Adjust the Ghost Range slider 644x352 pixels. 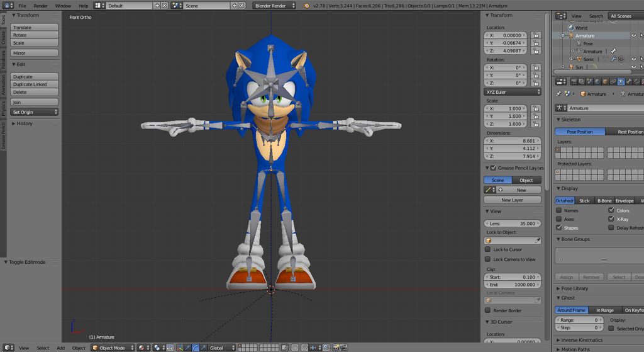point(579,320)
